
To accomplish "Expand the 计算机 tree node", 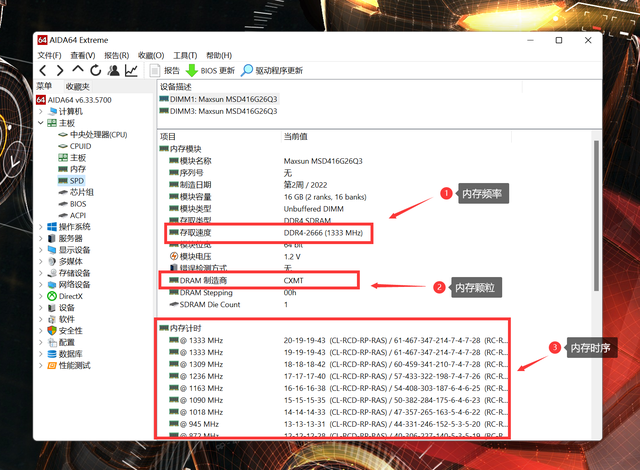I will point(40,111).
